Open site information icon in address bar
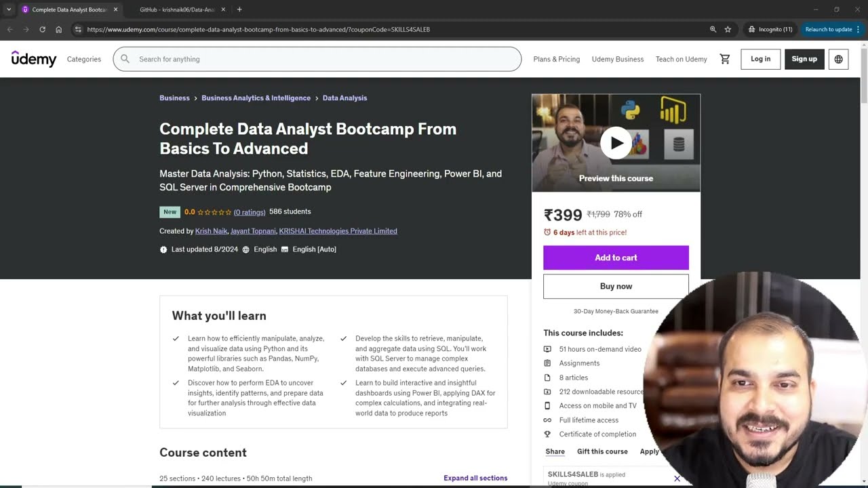 tap(78, 29)
